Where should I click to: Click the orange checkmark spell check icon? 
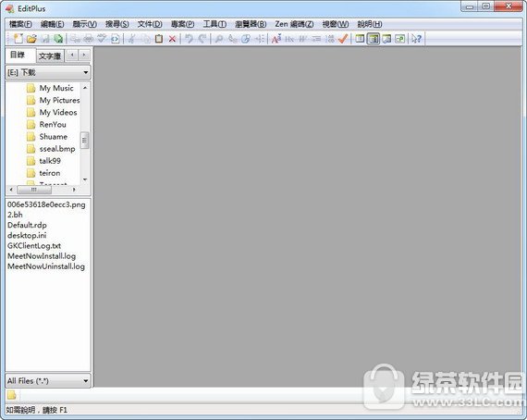pos(342,39)
